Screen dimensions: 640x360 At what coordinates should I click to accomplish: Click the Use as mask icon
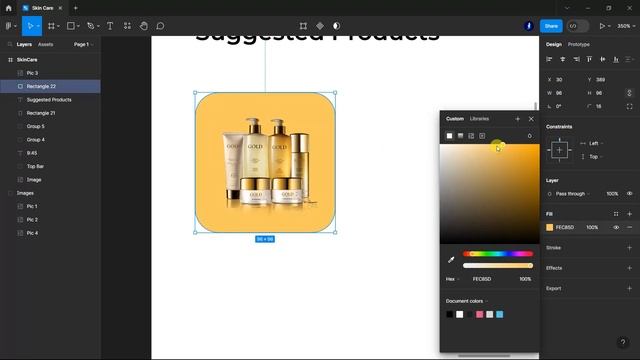pyautogui.click(x=336, y=26)
